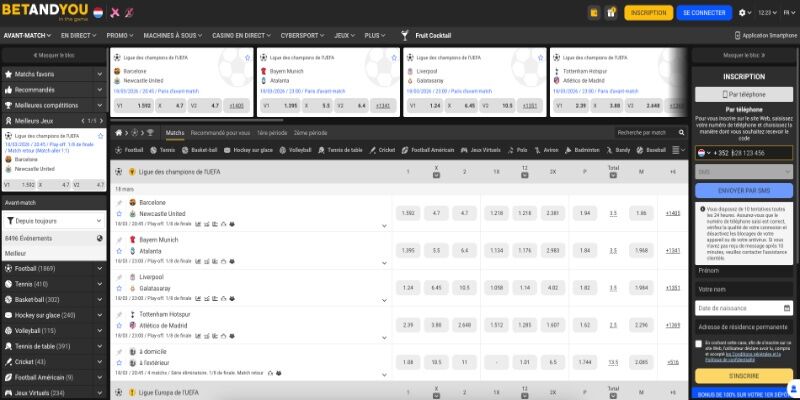Click odds 1.592 for Barcelone win in list
The image size is (800, 400).
(x=408, y=213)
